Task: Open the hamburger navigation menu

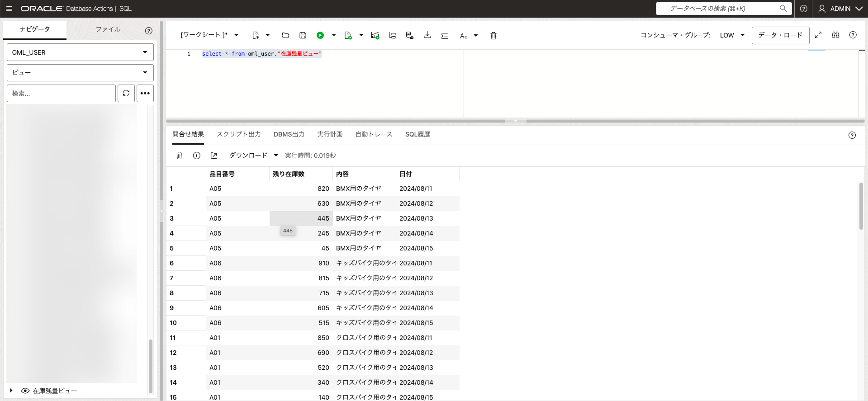Action: click(9, 9)
